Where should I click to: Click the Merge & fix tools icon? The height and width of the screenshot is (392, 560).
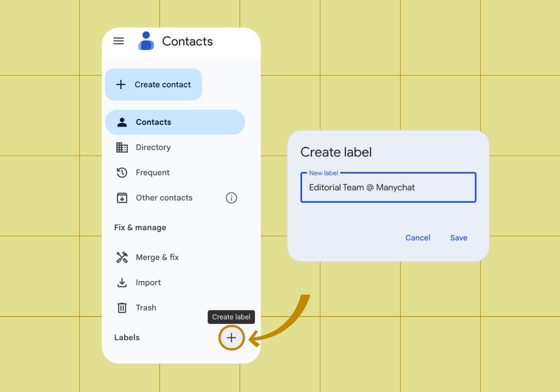pos(122,257)
